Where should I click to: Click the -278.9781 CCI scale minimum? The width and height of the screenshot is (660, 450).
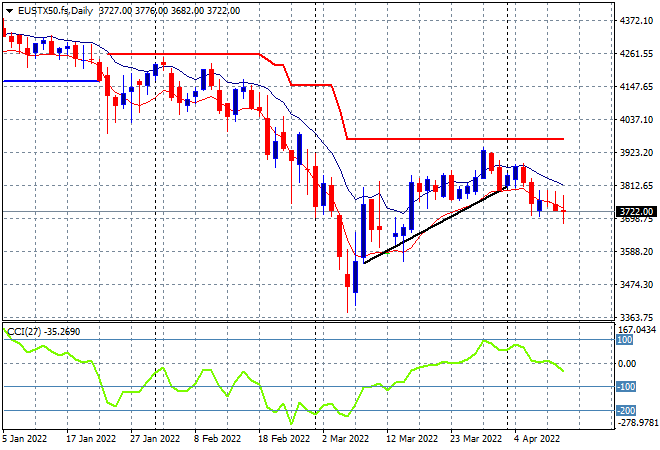(637, 422)
